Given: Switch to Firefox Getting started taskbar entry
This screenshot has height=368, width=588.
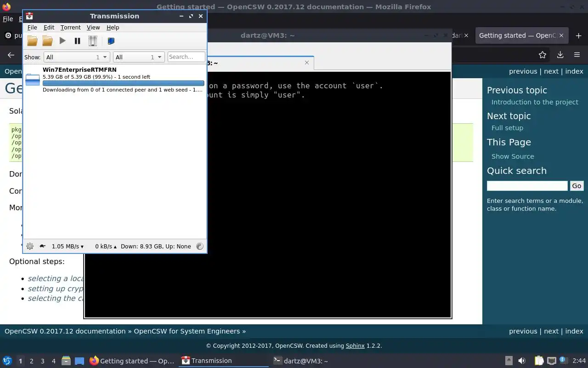Looking at the screenshot, I should (132, 361).
